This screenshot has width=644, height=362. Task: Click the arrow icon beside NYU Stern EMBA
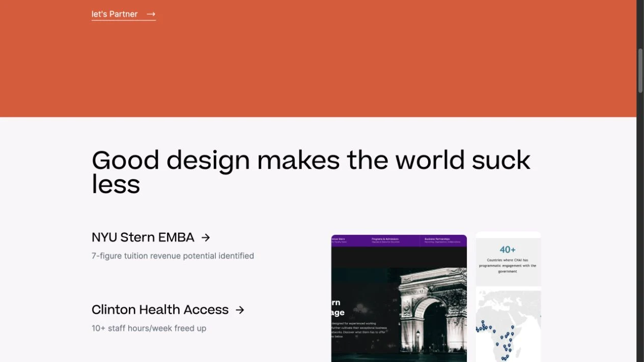tap(206, 237)
